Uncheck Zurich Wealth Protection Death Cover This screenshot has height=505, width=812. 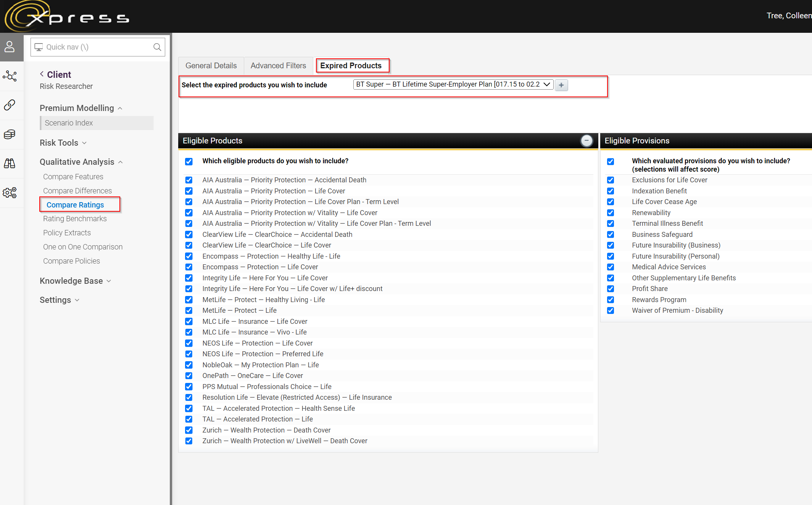pos(189,430)
